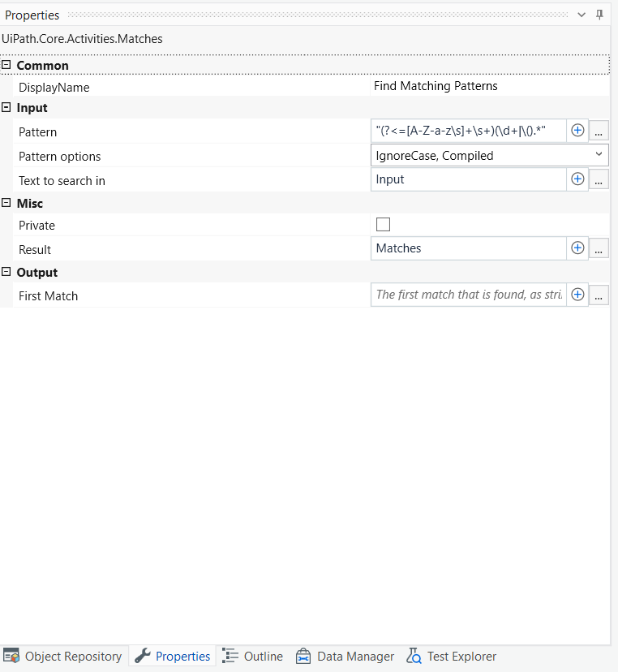This screenshot has width=618, height=672.
Task: Collapse the Misc section
Action: (6, 203)
